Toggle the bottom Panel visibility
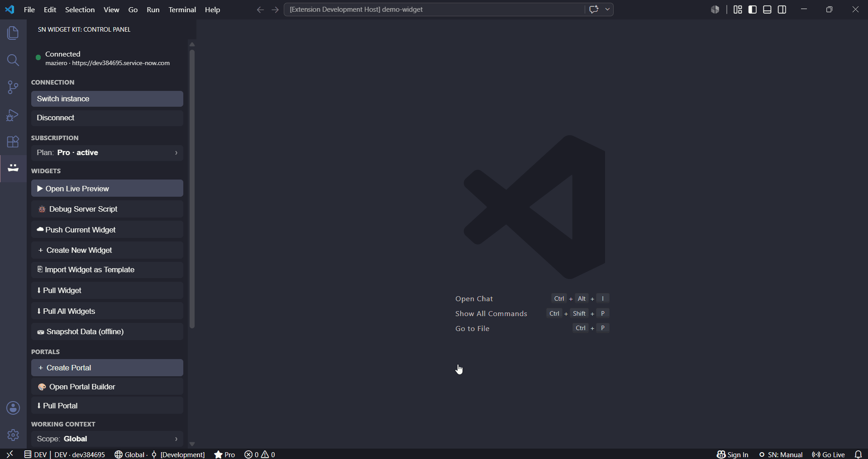 [x=767, y=9]
